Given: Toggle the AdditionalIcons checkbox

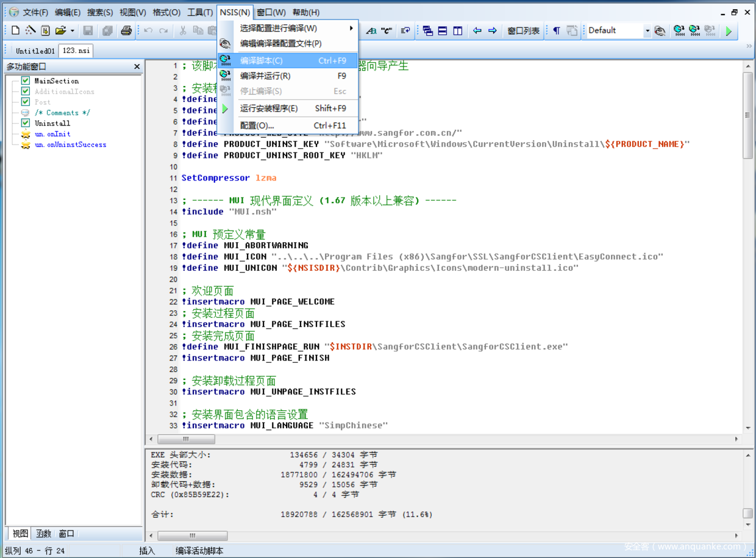Looking at the screenshot, I should 26,91.
